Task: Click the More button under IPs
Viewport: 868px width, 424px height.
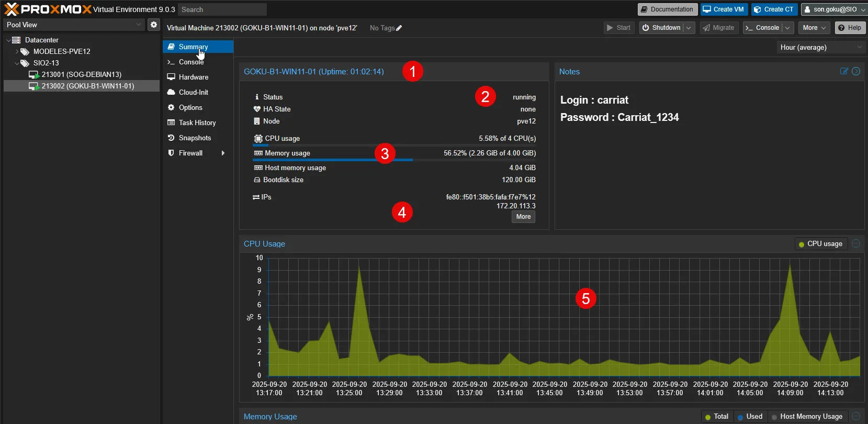Action: tap(523, 217)
